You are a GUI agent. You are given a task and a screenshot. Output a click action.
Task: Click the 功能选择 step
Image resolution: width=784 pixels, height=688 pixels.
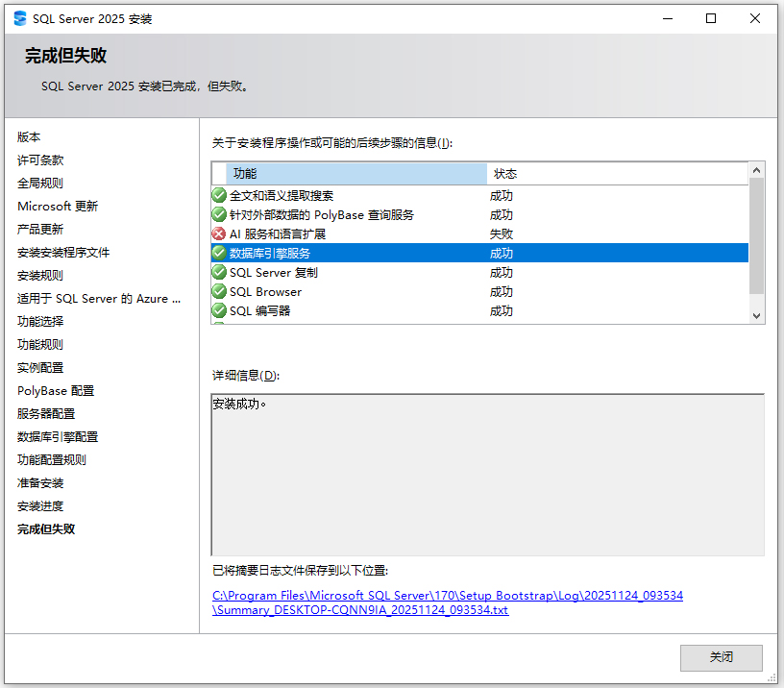(x=40, y=322)
